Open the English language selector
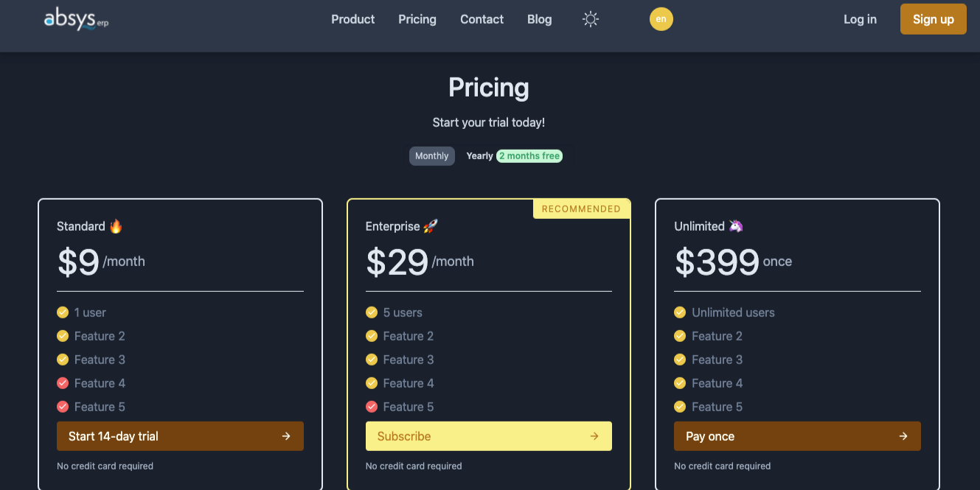The width and height of the screenshot is (980, 490). [x=661, y=19]
